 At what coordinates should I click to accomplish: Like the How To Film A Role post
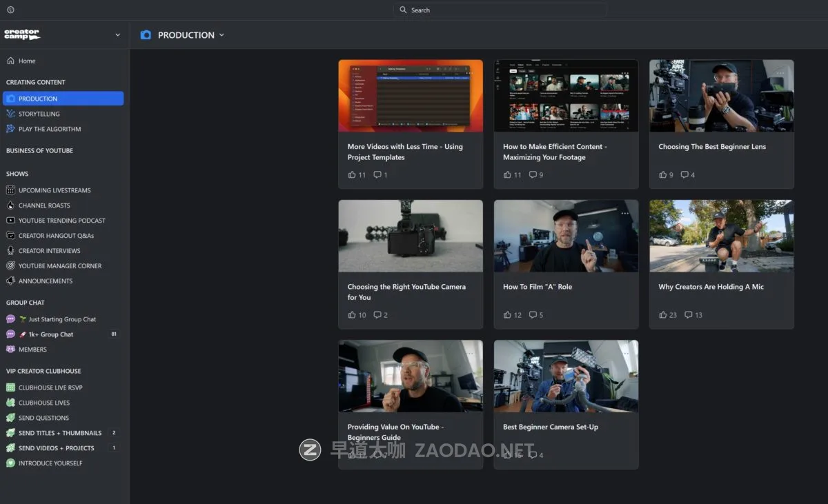pos(508,315)
